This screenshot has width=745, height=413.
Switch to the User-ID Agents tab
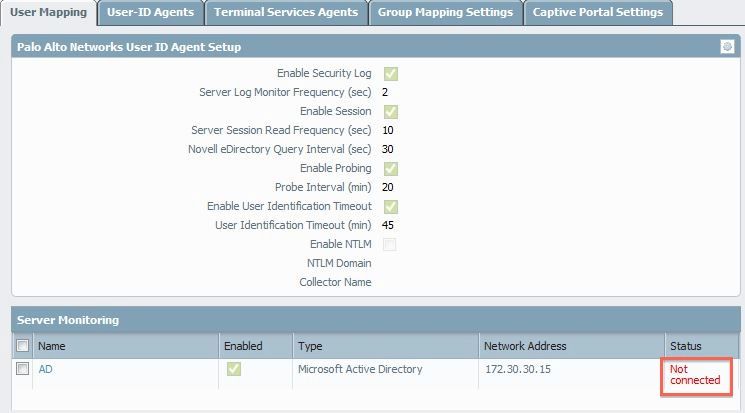151,13
